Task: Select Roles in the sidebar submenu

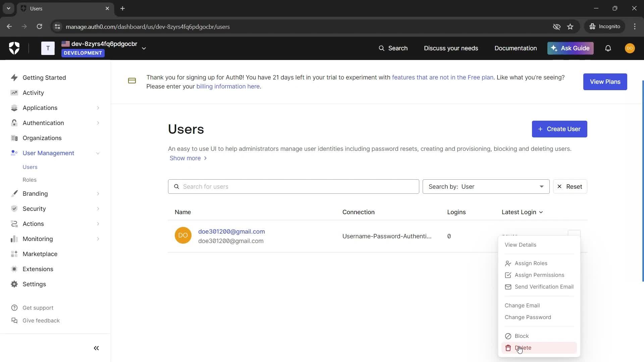Action: [x=30, y=180]
